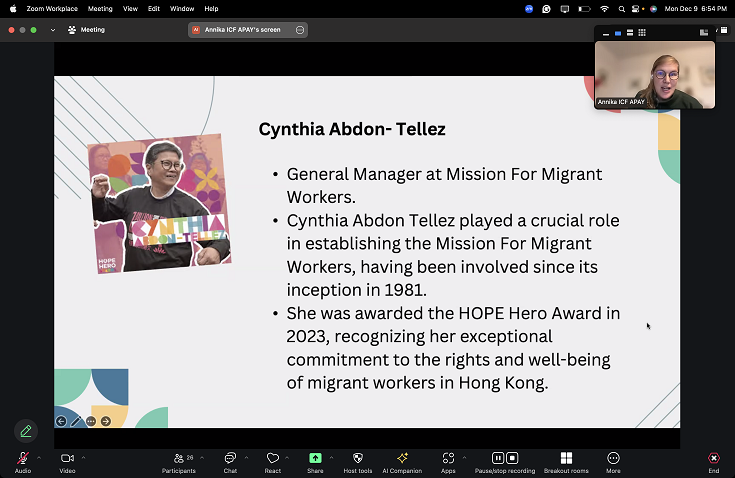Image resolution: width=735 pixels, height=478 pixels.
Task: Click the red End meeting button
Action: click(713, 462)
